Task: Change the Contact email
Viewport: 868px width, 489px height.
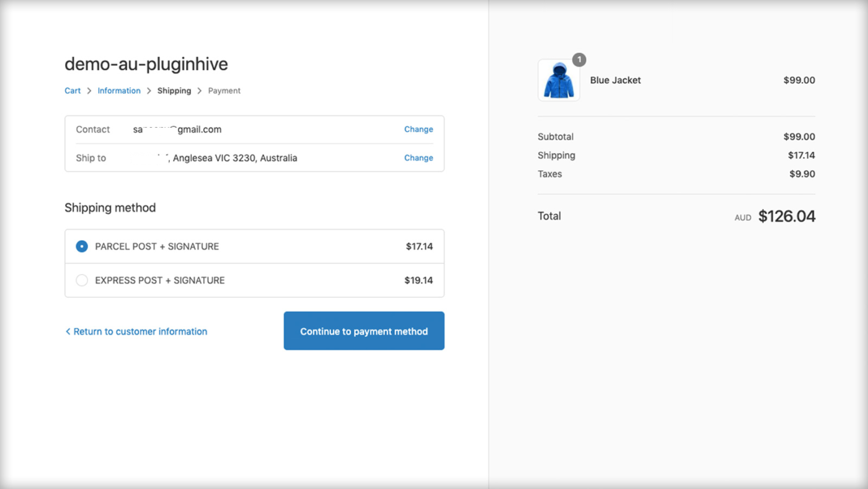Action: pos(418,129)
